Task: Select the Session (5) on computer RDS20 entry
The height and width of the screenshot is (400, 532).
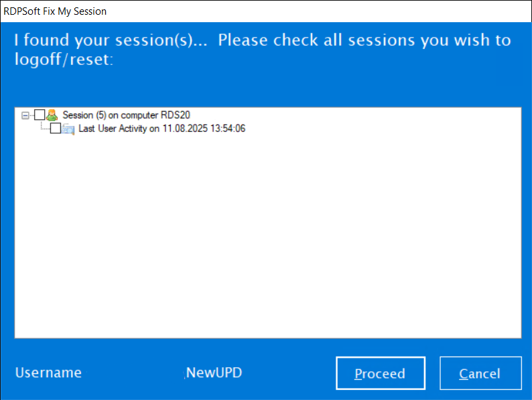Action: point(127,115)
